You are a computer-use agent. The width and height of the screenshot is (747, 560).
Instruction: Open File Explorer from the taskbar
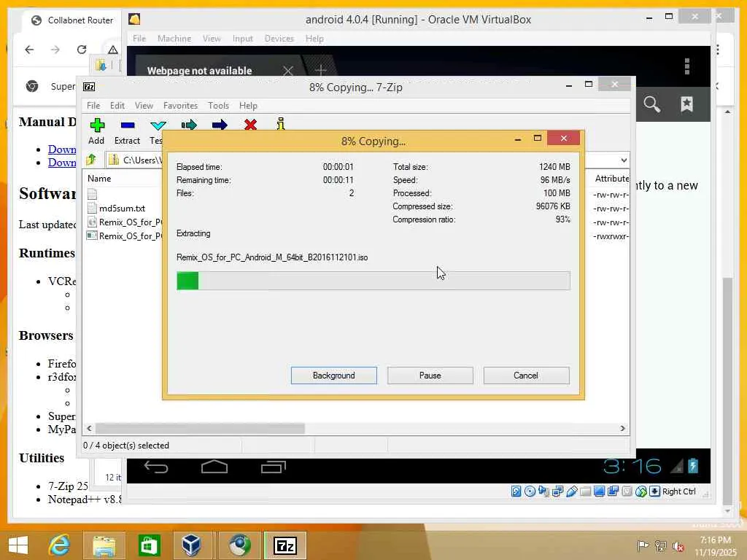click(104, 545)
